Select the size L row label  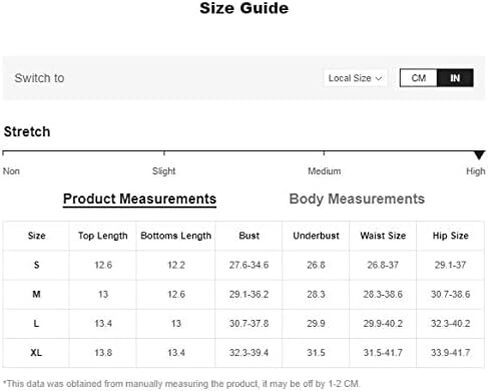tap(36, 323)
